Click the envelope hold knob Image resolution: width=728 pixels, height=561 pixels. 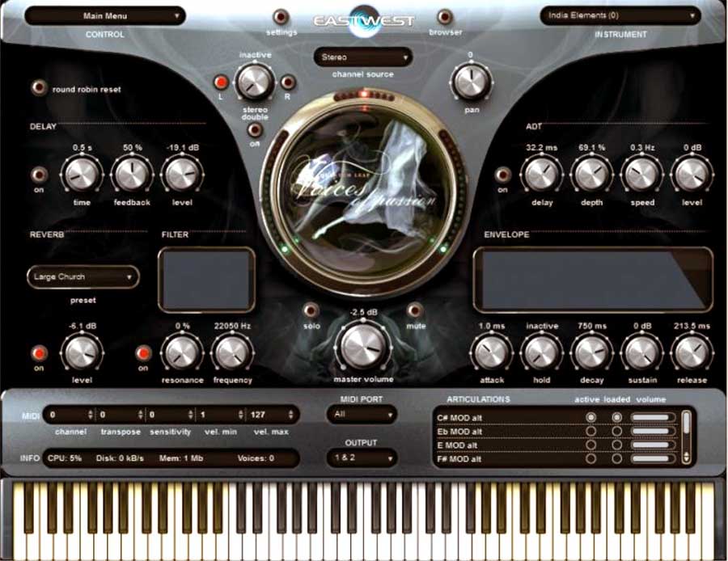[541, 353]
